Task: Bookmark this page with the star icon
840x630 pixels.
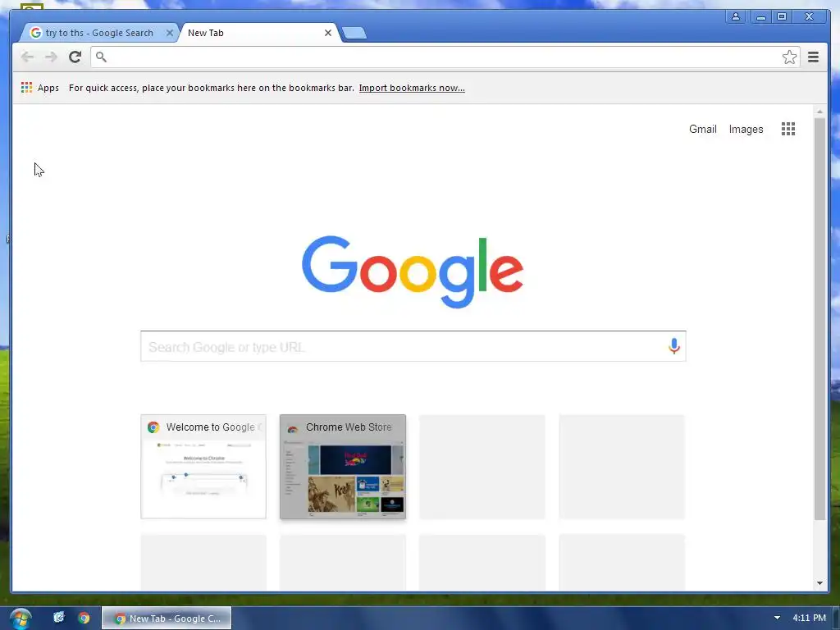Action: [789, 57]
